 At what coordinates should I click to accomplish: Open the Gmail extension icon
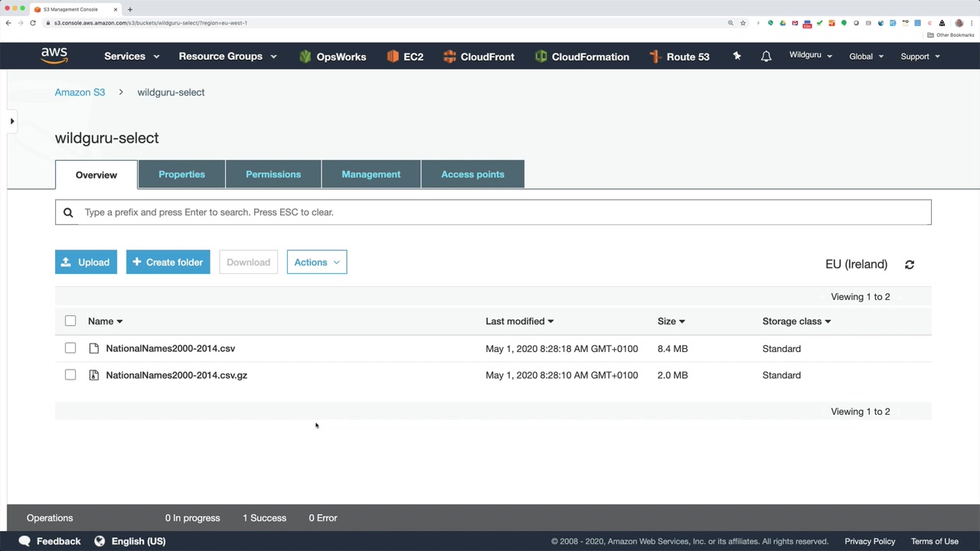795,23
